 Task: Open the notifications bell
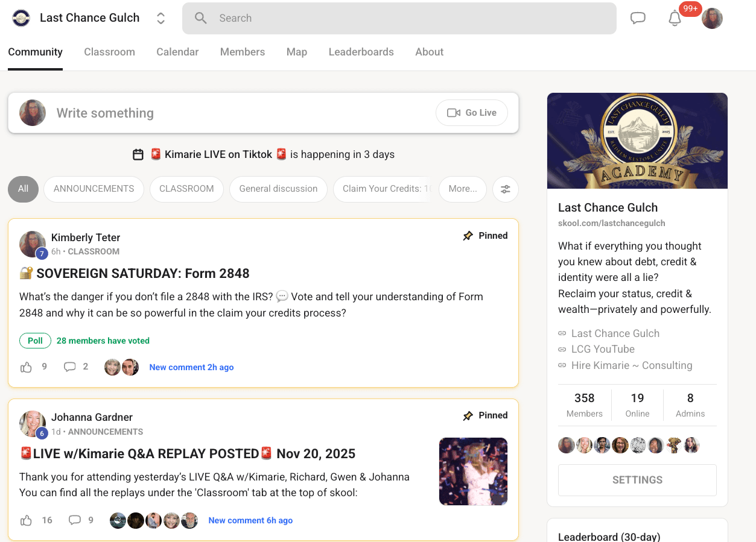675,19
